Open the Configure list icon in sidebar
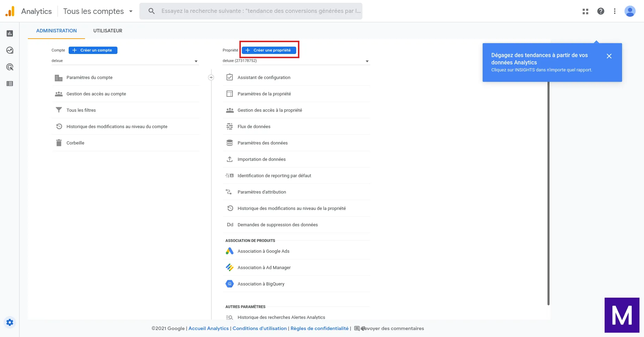 10,84
